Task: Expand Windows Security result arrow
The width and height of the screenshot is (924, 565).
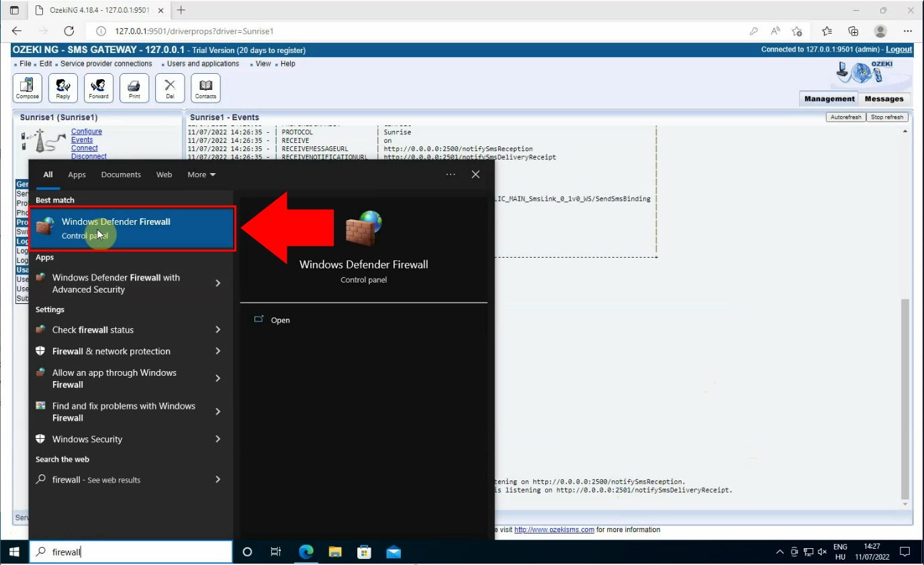Action: 218,439
